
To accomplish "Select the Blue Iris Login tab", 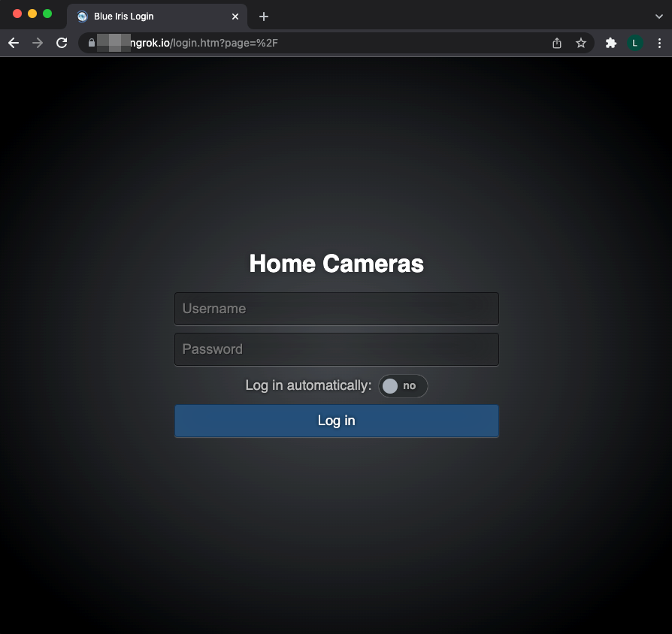I will pos(150,17).
